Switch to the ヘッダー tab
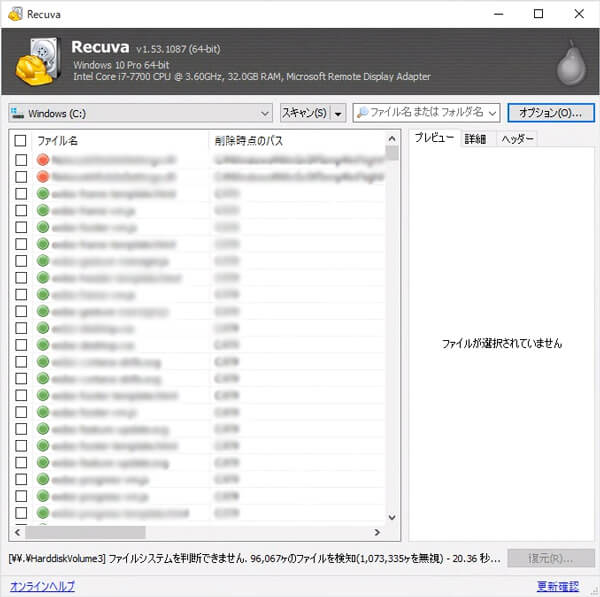The height and width of the screenshot is (597, 600). [x=517, y=139]
